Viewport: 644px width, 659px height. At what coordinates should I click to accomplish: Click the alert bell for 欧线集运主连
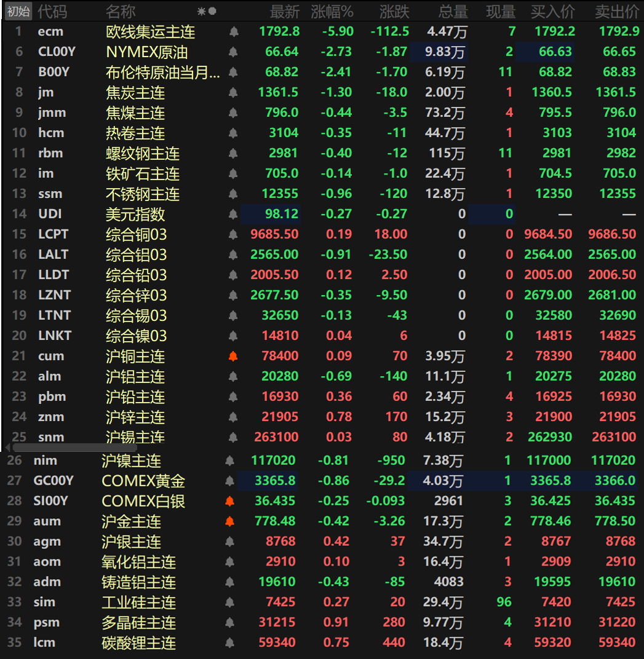pyautogui.click(x=233, y=32)
